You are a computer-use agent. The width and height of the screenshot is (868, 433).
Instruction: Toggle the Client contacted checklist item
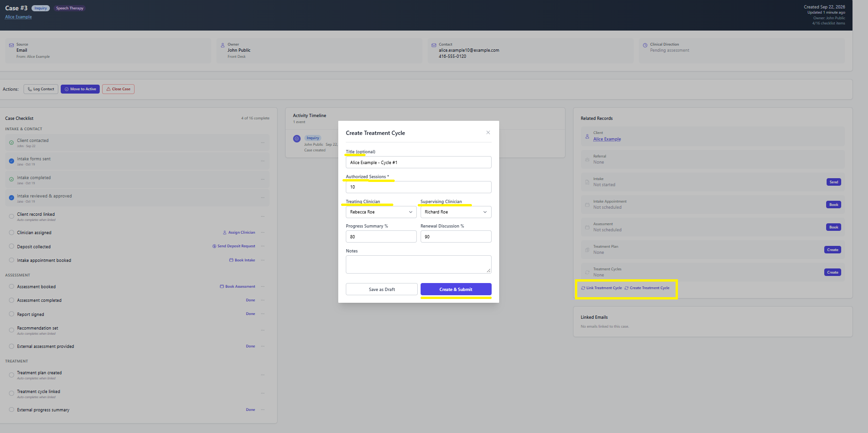(x=11, y=142)
